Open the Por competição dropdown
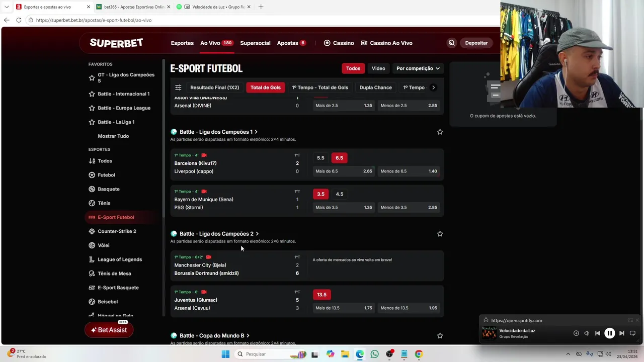This screenshot has height=362, width=644. click(x=418, y=68)
